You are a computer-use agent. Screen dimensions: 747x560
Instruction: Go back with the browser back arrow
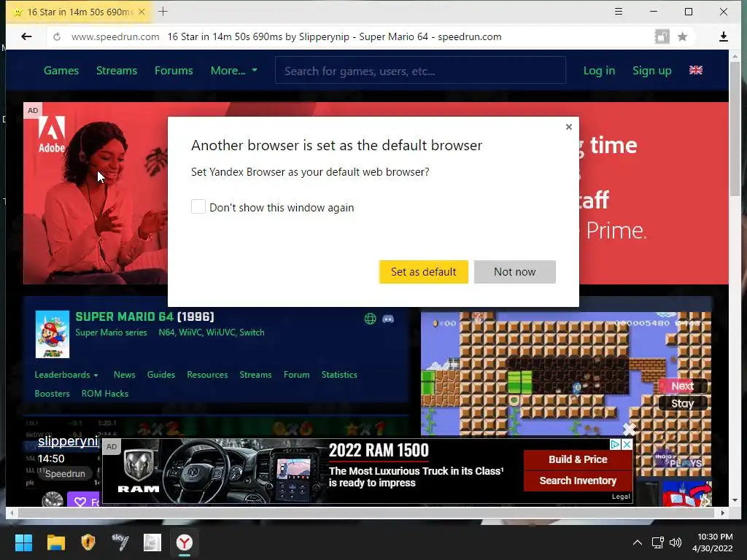tap(26, 36)
